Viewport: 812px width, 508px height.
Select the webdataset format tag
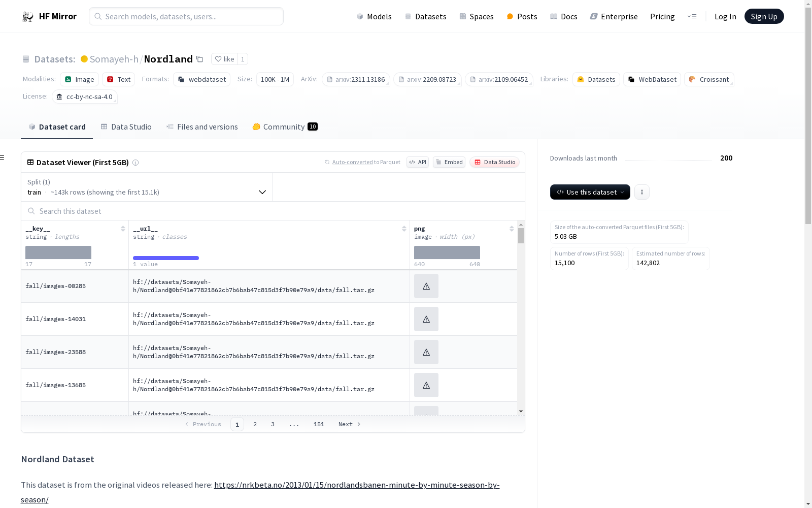pyautogui.click(x=202, y=79)
